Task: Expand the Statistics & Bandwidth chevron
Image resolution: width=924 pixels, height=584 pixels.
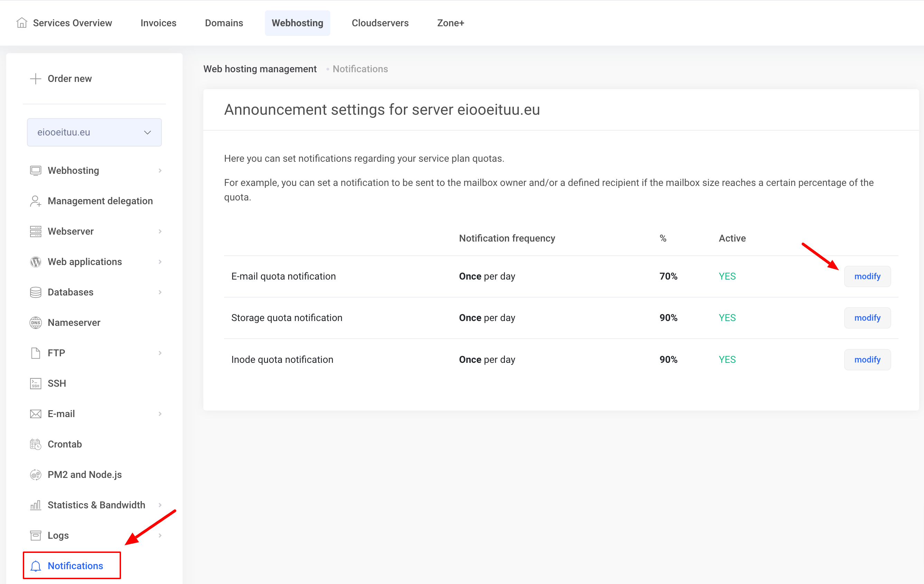Action: click(160, 505)
